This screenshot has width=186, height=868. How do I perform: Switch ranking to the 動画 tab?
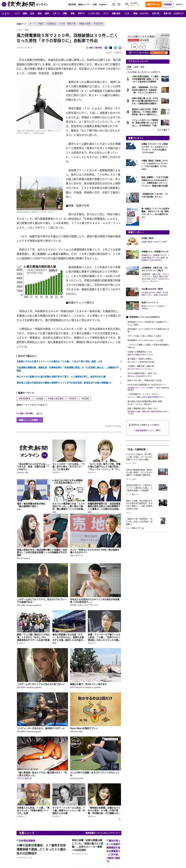pyautogui.click(x=142, y=67)
